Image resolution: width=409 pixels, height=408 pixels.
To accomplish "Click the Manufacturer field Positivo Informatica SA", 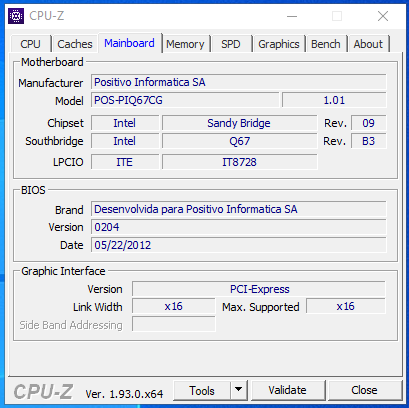I will click(239, 82).
